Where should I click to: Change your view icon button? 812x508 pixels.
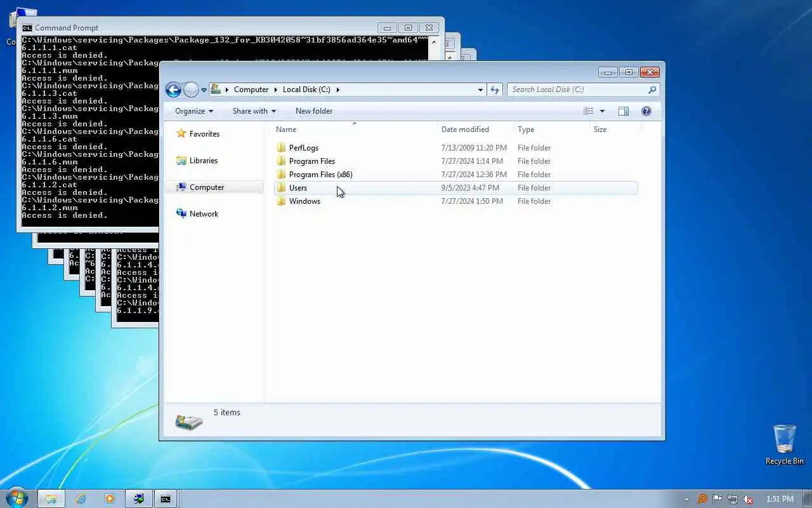589,111
